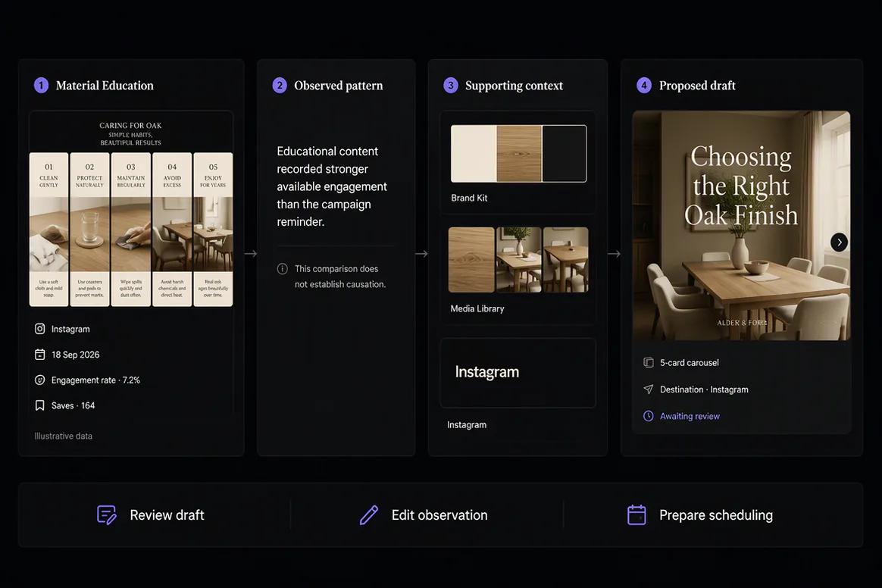The width and height of the screenshot is (882, 588).
Task: Click the Destination · Instagram text
Action: 704,389
